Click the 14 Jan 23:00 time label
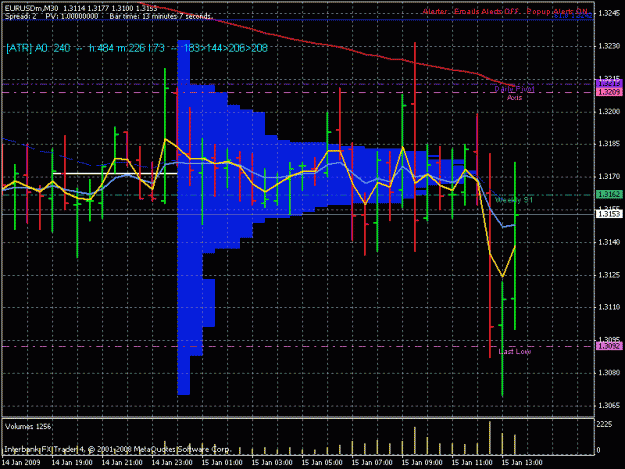Viewport: 625px width, 469px height. [x=172, y=463]
